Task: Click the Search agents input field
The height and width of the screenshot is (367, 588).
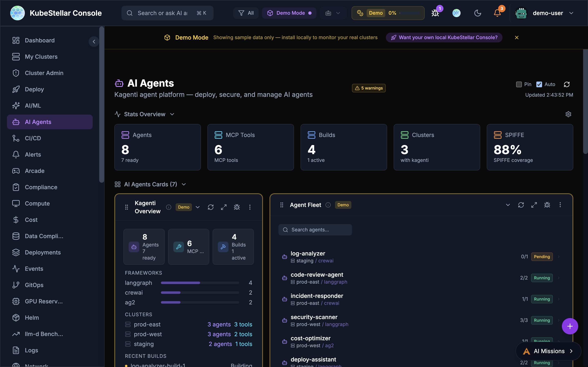Action: (x=315, y=230)
